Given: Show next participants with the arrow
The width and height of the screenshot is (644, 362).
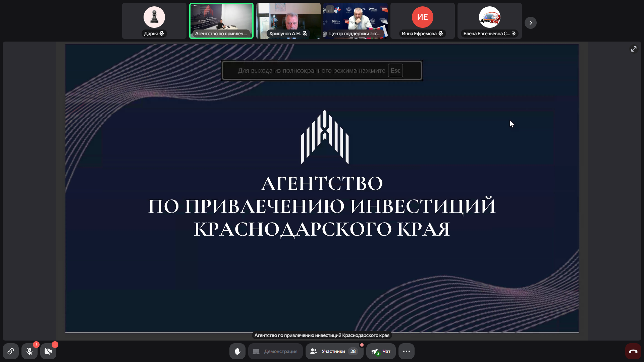Looking at the screenshot, I should [531, 23].
